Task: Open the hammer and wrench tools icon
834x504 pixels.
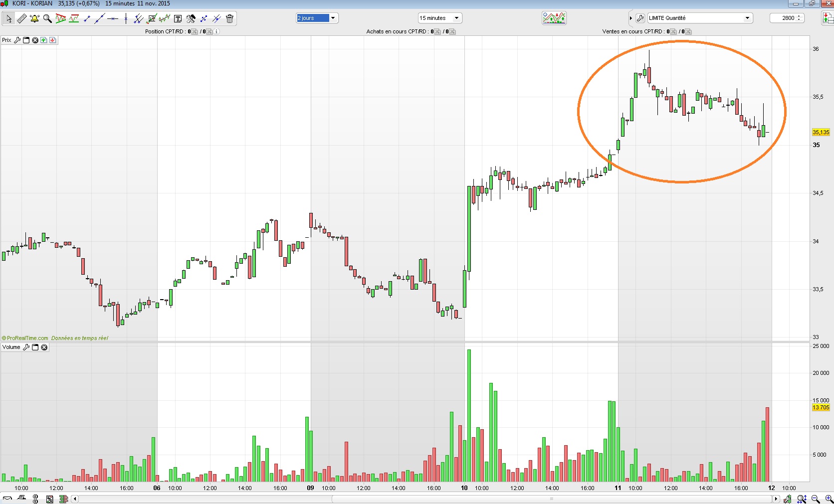Action: point(191,18)
